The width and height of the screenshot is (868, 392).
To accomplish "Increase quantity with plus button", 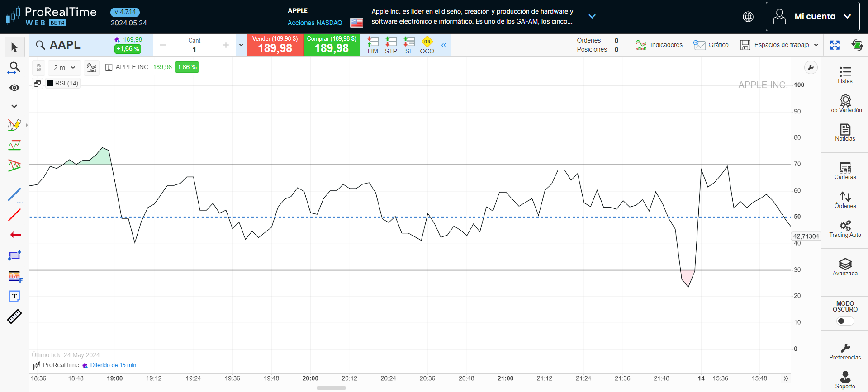I will tap(226, 45).
